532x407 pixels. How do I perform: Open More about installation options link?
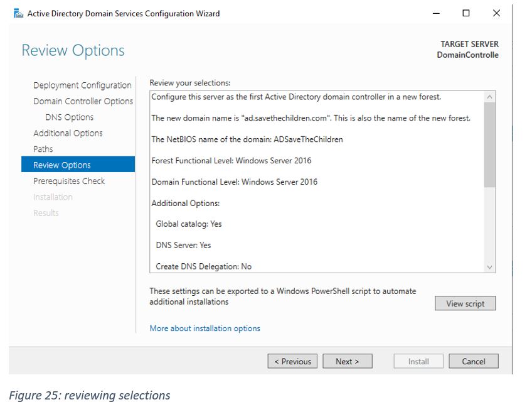coord(205,328)
